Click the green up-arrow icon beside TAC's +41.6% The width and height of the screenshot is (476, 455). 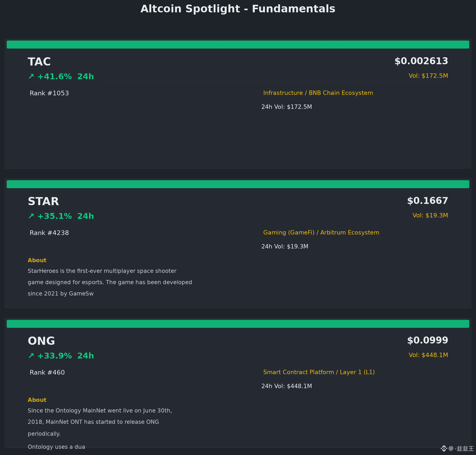pos(31,76)
